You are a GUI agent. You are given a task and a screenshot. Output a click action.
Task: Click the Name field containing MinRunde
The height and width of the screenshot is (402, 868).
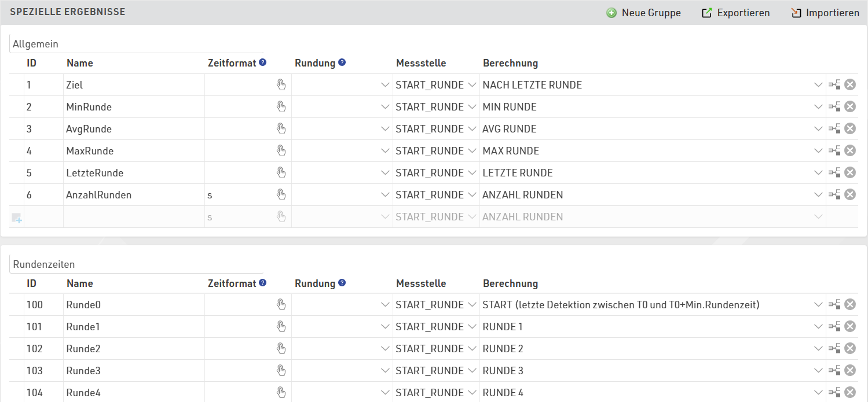click(x=133, y=107)
